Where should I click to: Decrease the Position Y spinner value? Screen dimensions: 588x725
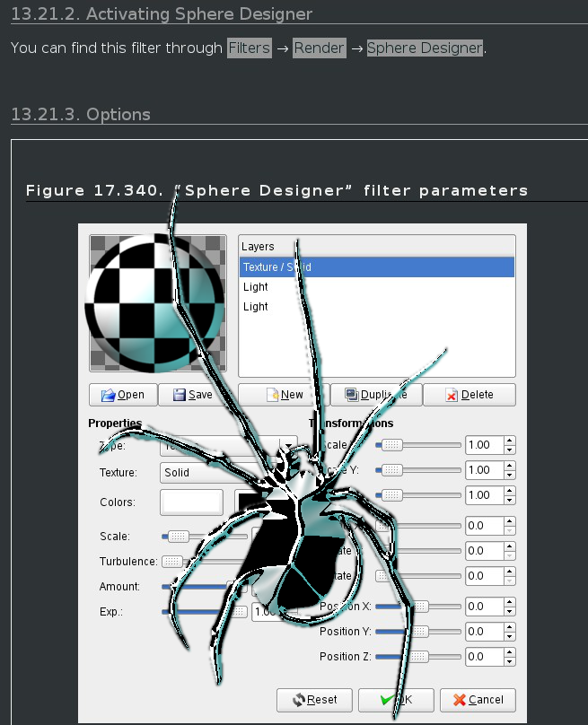pos(509,636)
